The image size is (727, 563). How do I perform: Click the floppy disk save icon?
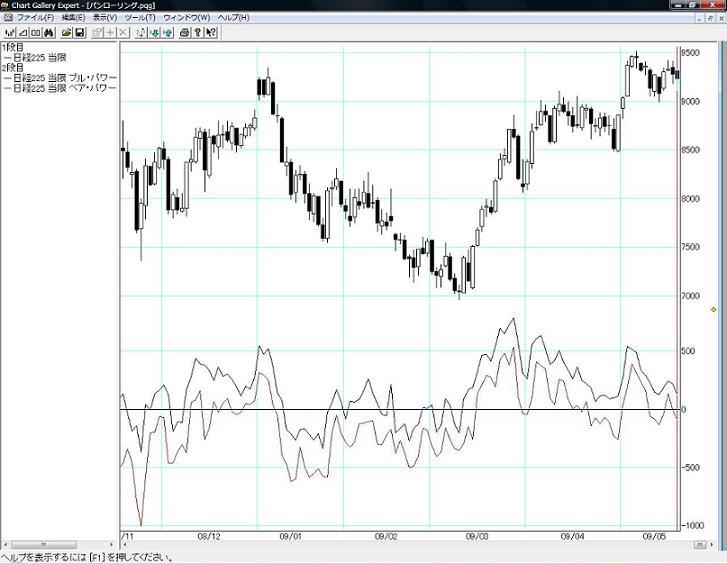(79, 33)
